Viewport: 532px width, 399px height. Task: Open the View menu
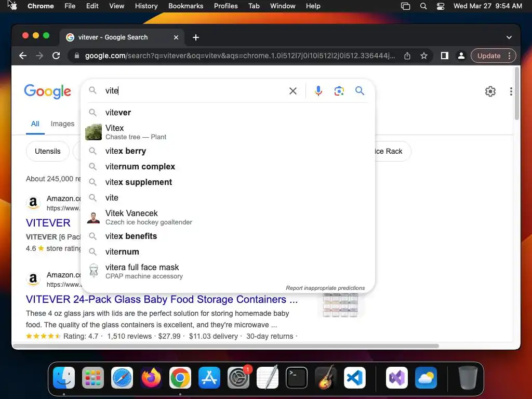pyautogui.click(x=117, y=6)
